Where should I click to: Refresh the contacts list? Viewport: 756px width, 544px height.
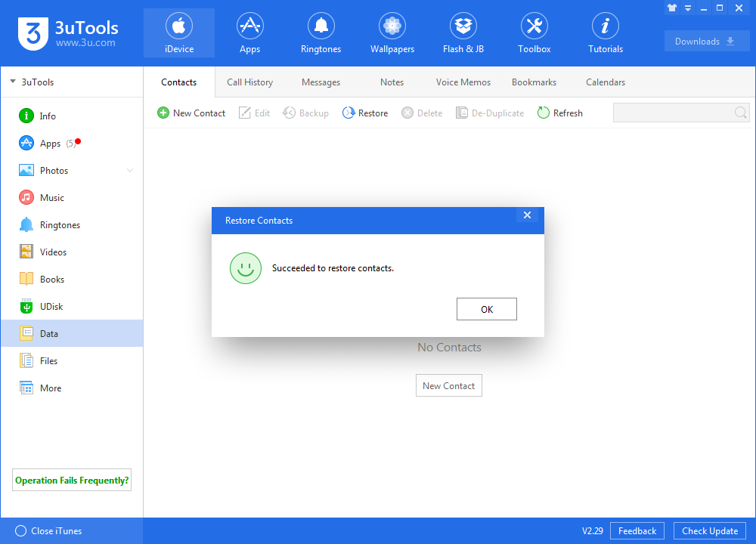tap(559, 113)
